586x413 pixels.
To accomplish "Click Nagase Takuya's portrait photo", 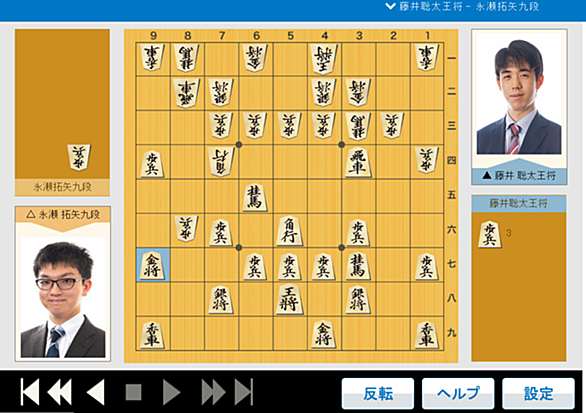I will pyautogui.click(x=63, y=297).
